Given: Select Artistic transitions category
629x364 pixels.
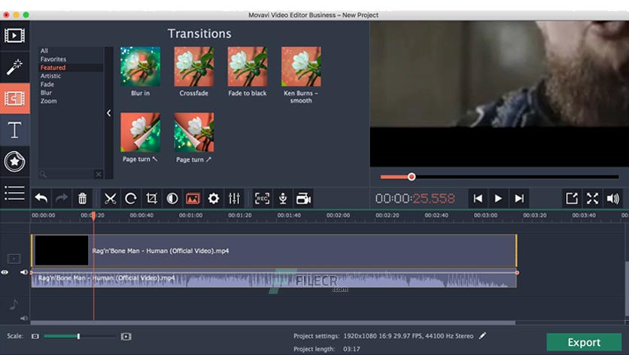Looking at the screenshot, I should [50, 76].
